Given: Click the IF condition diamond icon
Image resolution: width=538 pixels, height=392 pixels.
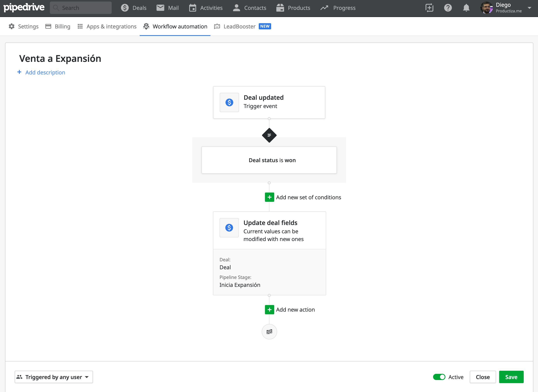Looking at the screenshot, I should pos(269,135).
